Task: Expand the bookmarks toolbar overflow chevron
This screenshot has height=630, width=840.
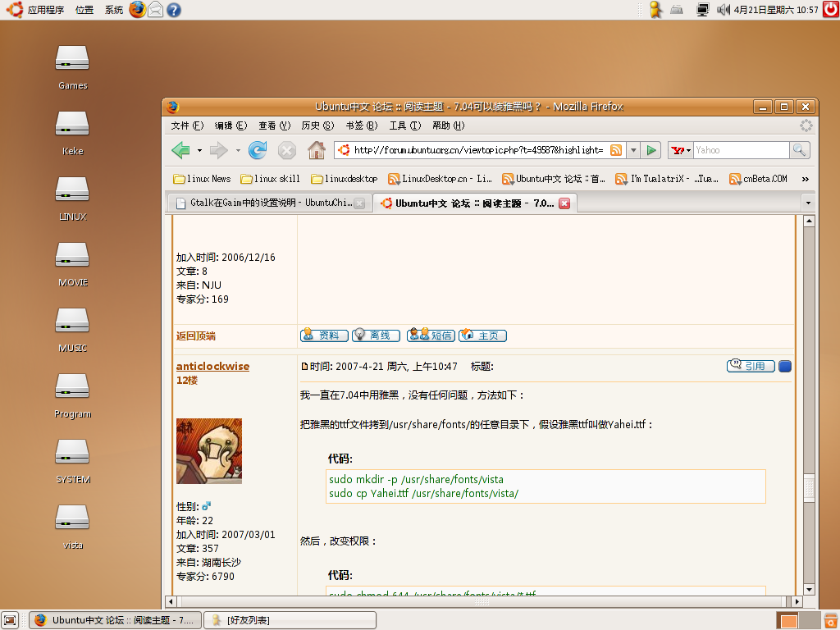Action: click(806, 179)
